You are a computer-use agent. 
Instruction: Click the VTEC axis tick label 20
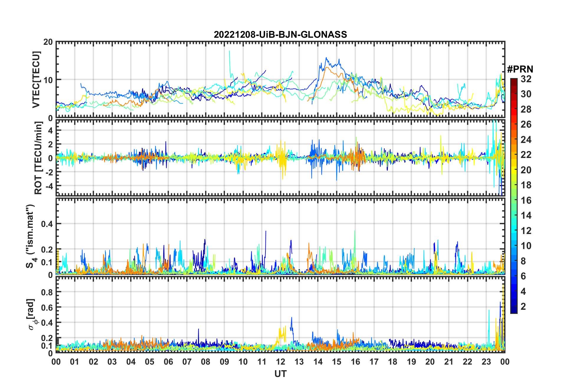point(48,42)
